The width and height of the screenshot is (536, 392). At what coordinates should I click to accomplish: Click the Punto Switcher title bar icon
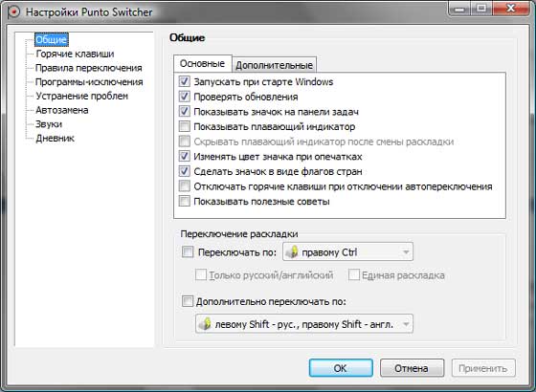(x=14, y=11)
